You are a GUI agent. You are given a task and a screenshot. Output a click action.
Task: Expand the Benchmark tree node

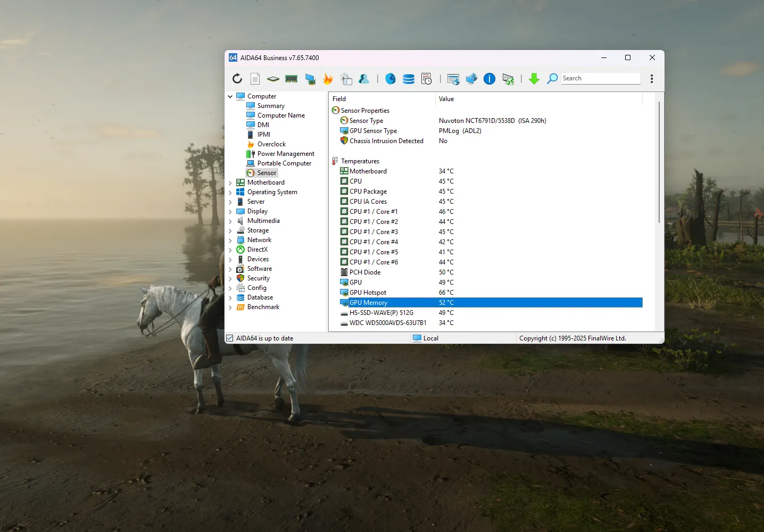[x=230, y=307]
